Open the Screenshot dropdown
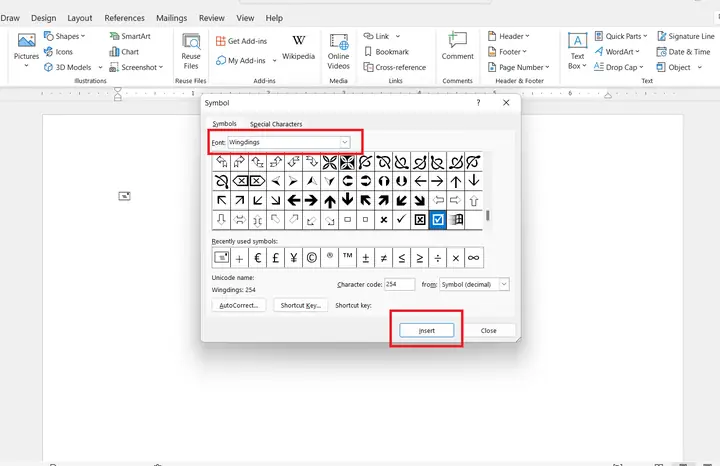Viewport: 720px width, 466px height. [x=136, y=67]
